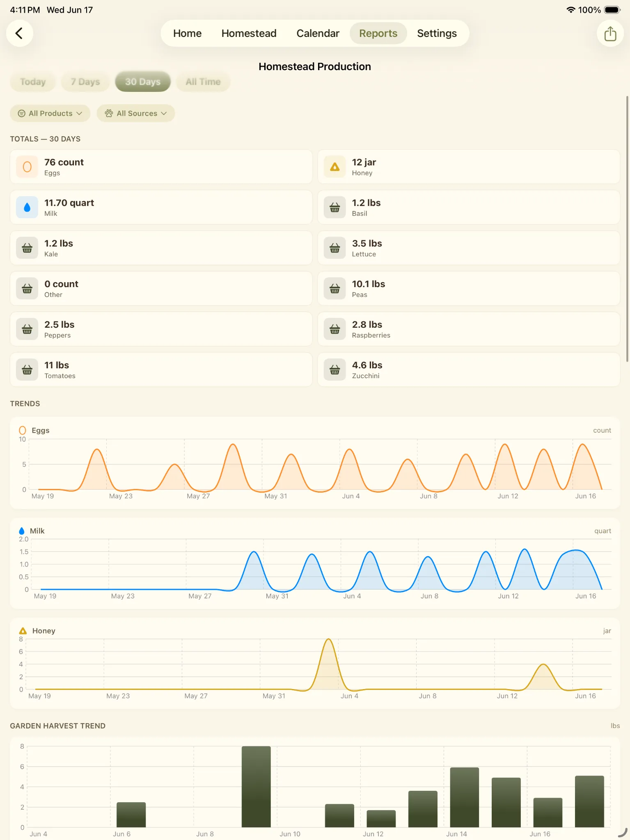The width and height of the screenshot is (630, 840).
Task: Click the GARDEN HARVEST TREND heading
Action: click(x=58, y=726)
